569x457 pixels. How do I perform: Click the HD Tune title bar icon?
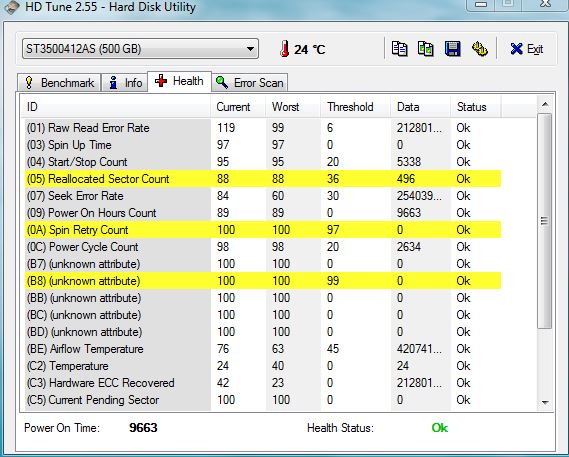pyautogui.click(x=11, y=7)
